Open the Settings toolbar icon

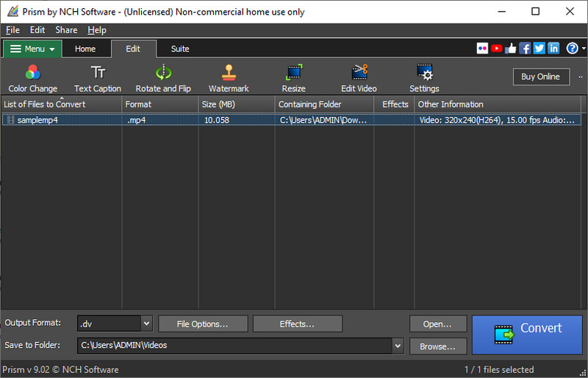click(424, 78)
